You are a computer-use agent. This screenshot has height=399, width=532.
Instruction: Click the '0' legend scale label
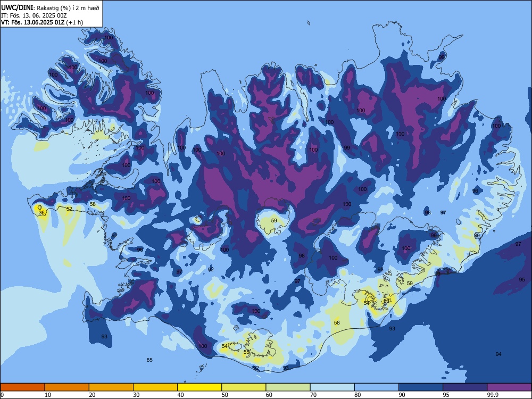[2, 395]
